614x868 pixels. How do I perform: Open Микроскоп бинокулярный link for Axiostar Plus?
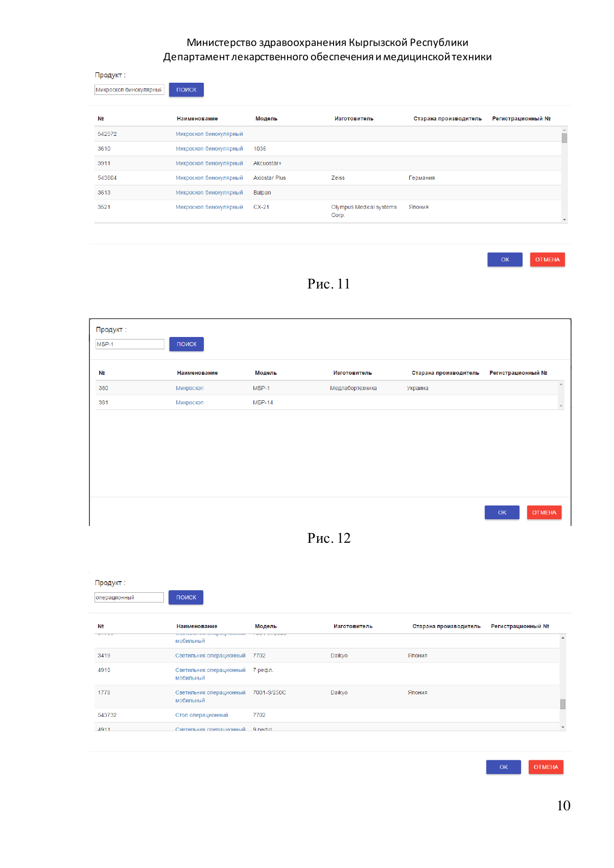coord(209,178)
